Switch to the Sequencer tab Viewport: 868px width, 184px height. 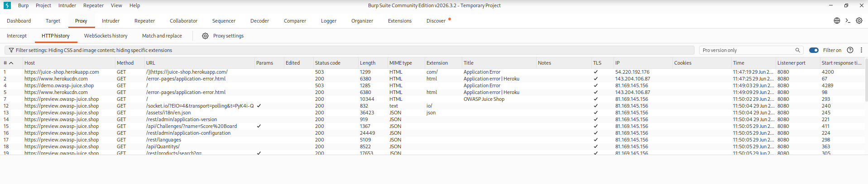pos(224,21)
